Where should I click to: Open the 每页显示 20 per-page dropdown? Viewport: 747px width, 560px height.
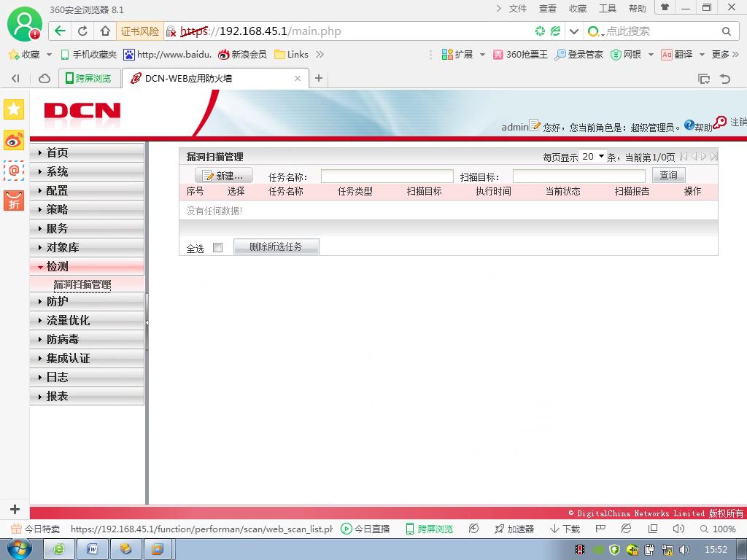coord(592,156)
